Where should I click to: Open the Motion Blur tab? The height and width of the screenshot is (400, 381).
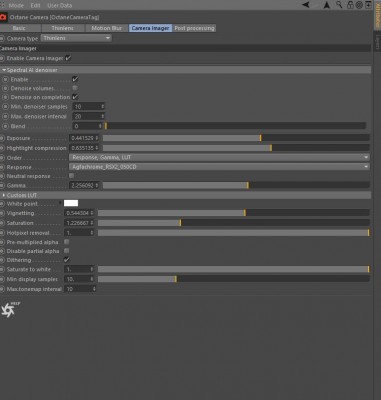[107, 28]
